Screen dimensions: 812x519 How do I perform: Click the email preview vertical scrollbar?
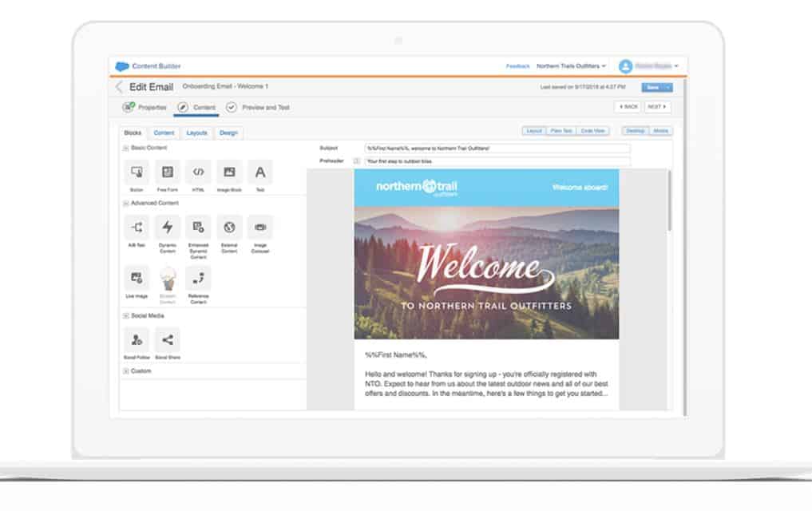point(670,201)
